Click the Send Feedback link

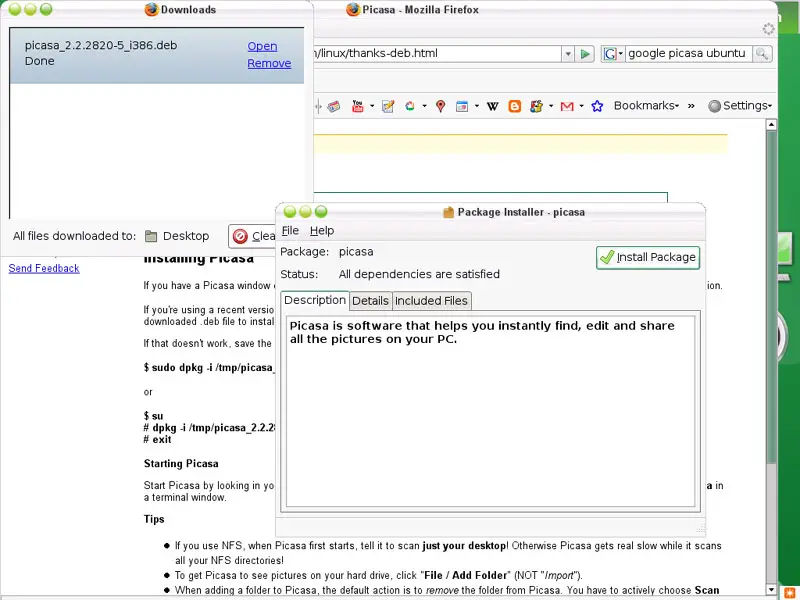tap(44, 268)
